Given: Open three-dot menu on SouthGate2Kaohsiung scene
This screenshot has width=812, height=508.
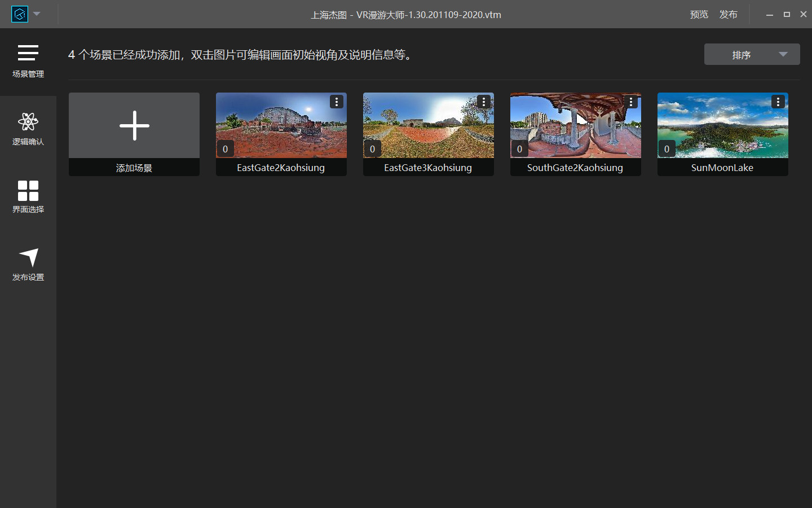Looking at the screenshot, I should pos(631,102).
